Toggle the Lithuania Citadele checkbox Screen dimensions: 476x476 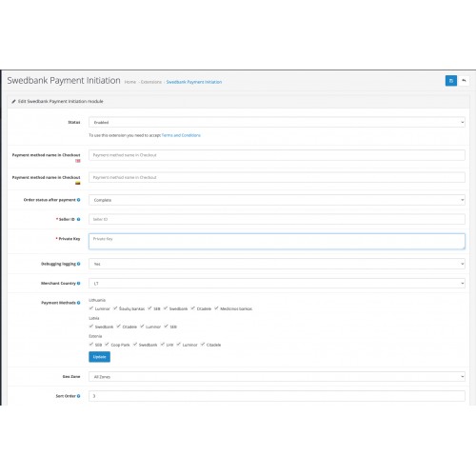point(193,308)
